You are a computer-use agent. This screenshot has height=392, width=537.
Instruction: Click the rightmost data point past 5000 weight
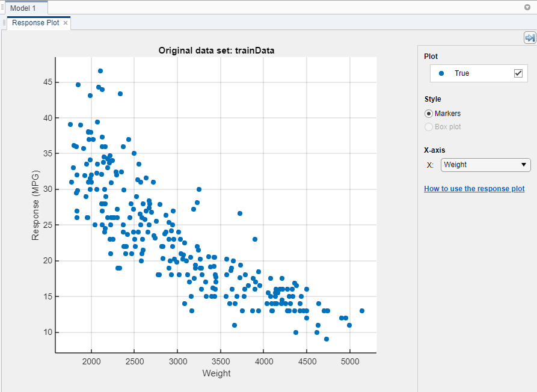point(362,311)
